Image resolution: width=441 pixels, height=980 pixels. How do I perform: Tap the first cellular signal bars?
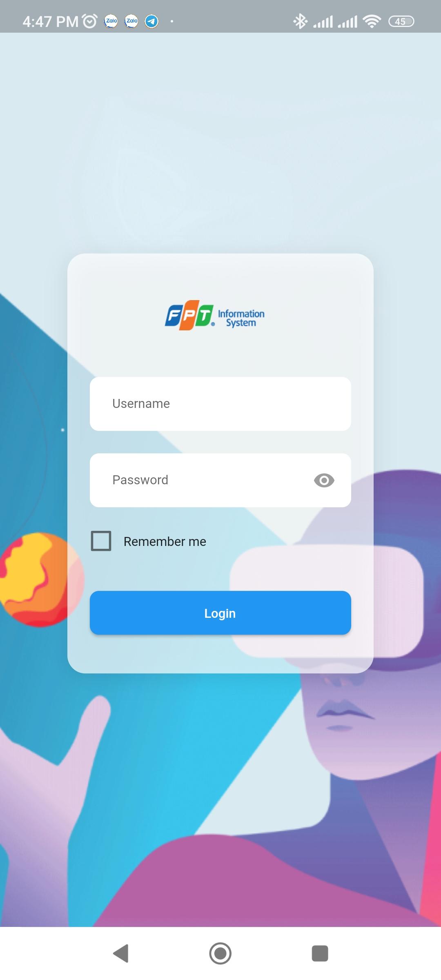(x=323, y=22)
